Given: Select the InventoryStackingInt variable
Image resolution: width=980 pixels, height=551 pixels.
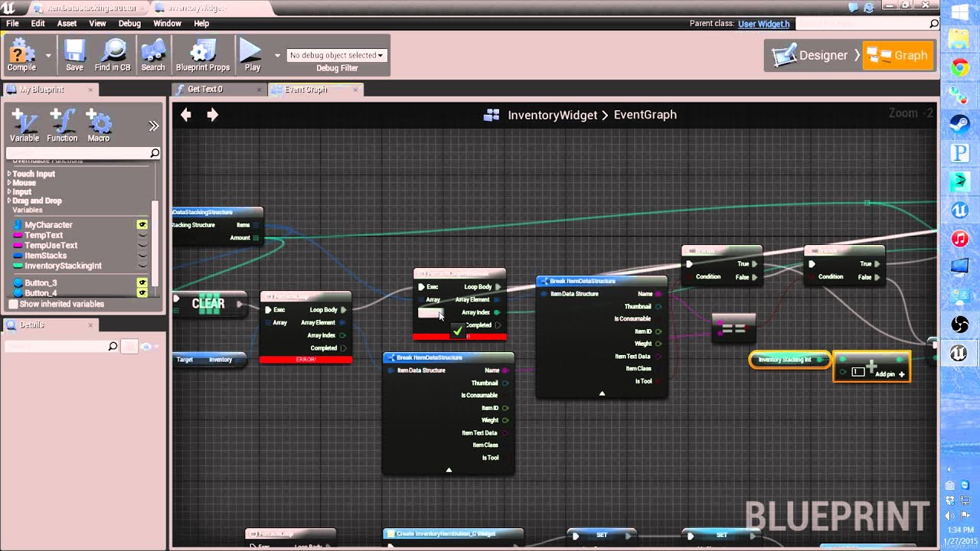Looking at the screenshot, I should pos(63,266).
